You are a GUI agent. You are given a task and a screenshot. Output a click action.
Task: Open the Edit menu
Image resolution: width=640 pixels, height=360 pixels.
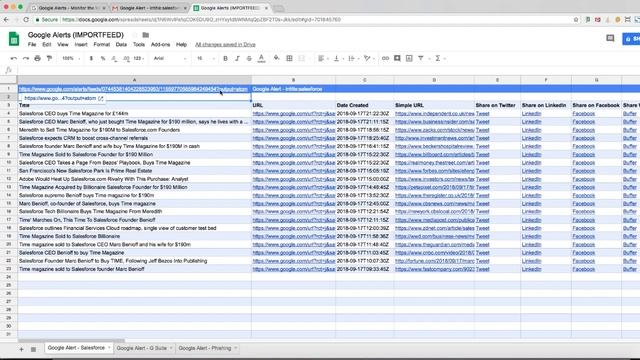pos(47,44)
